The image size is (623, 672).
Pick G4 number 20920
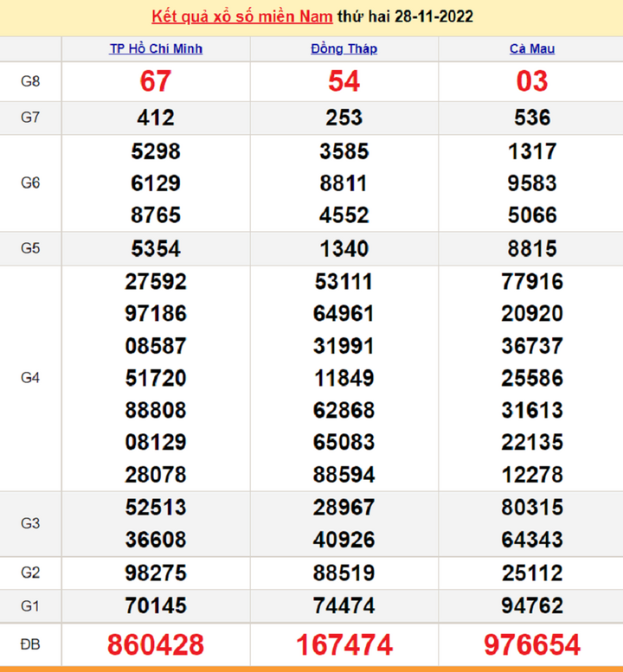(532, 314)
